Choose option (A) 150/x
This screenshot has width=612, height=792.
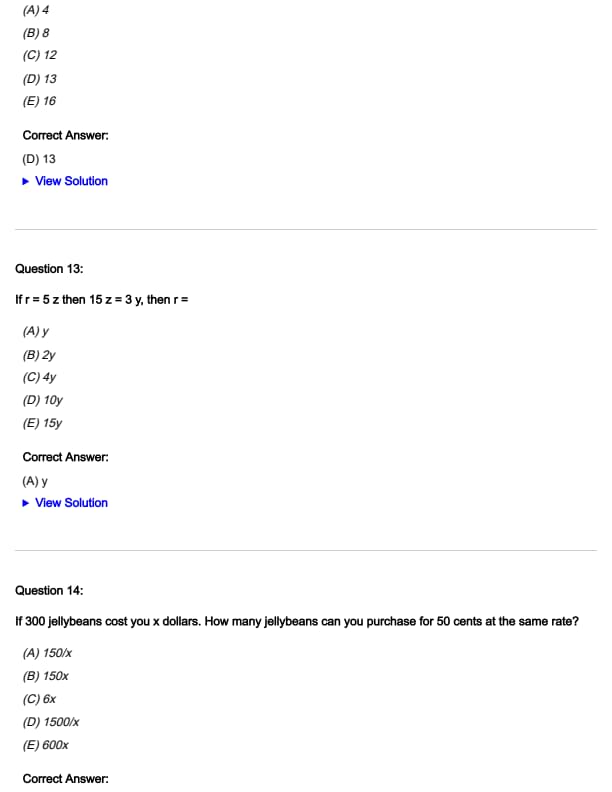coord(46,654)
